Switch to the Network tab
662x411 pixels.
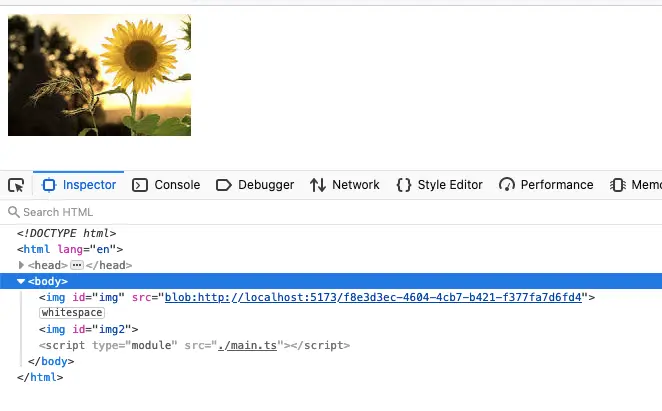pos(345,185)
